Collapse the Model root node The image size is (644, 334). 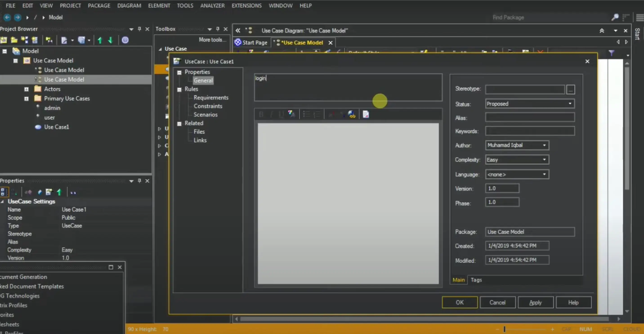[x=4, y=51]
